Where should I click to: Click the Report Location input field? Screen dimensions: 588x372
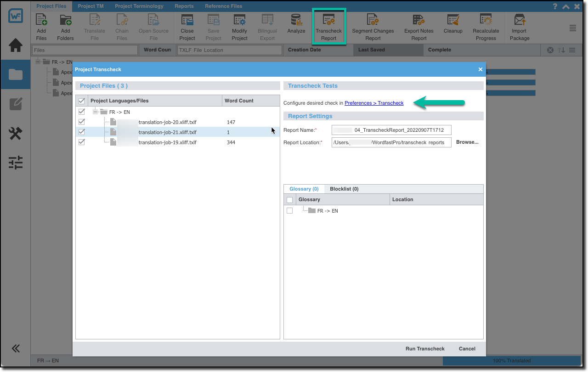point(391,142)
